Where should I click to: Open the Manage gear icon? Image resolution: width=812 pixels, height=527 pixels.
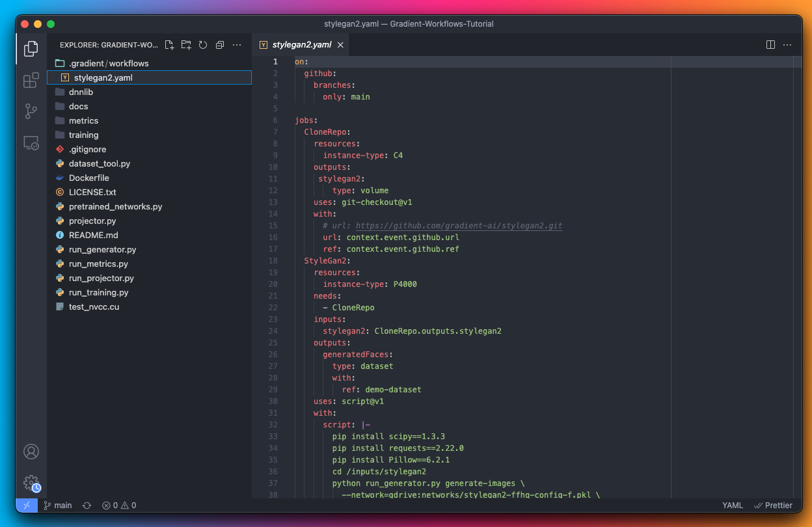pyautogui.click(x=31, y=483)
